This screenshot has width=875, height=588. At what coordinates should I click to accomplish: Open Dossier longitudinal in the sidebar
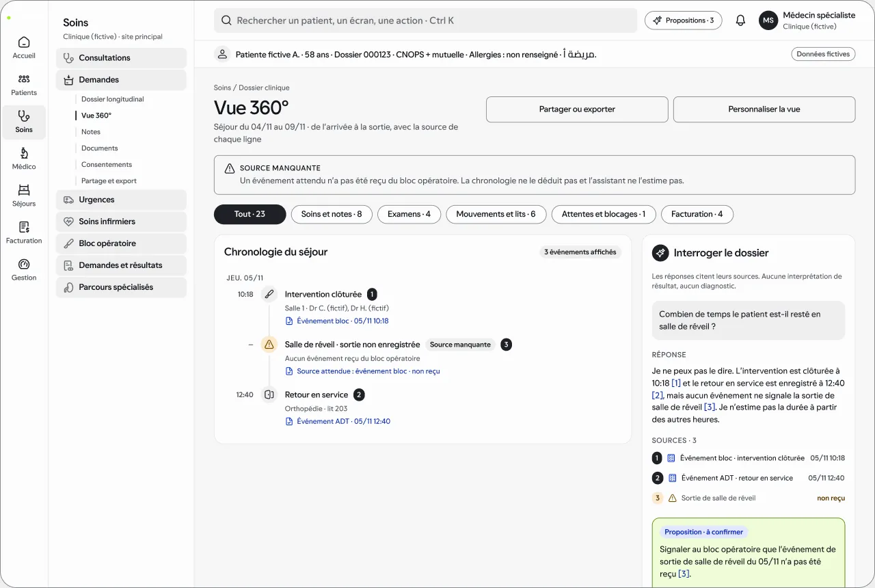click(x=113, y=99)
